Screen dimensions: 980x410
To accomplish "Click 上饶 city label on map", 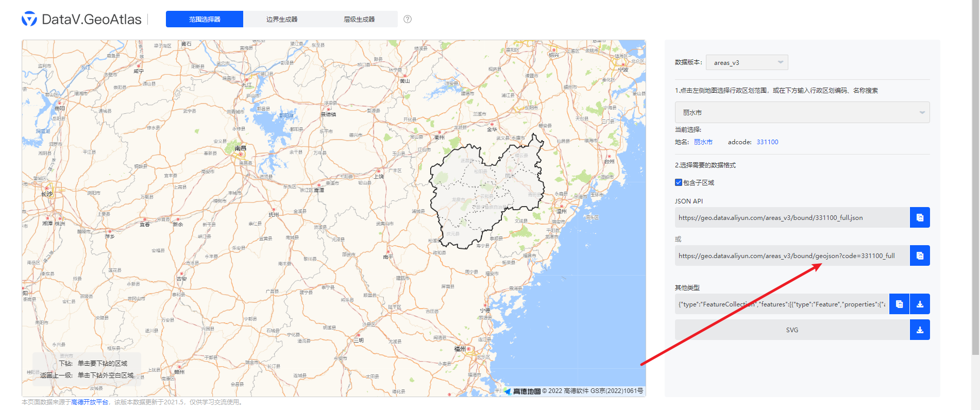I will (379, 176).
